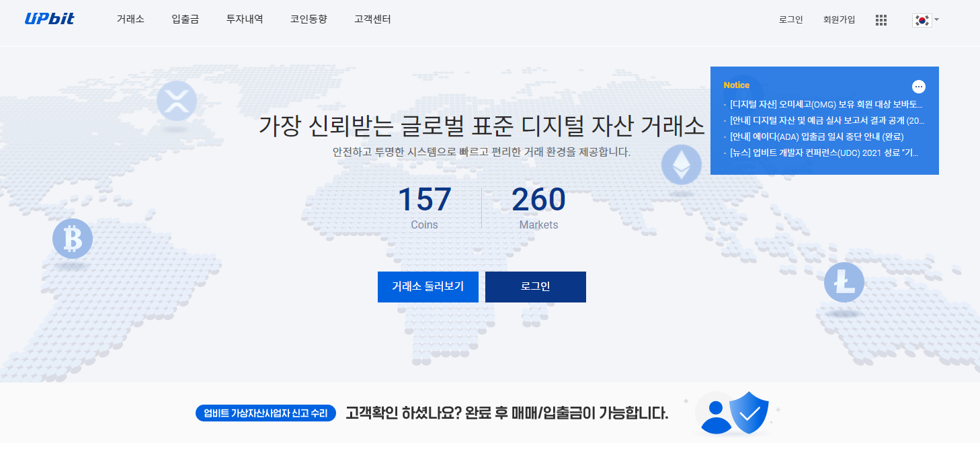The image size is (980, 449).
Task: Click the 안전하고 투명한 시스템 subtitle
Action: click(481, 152)
